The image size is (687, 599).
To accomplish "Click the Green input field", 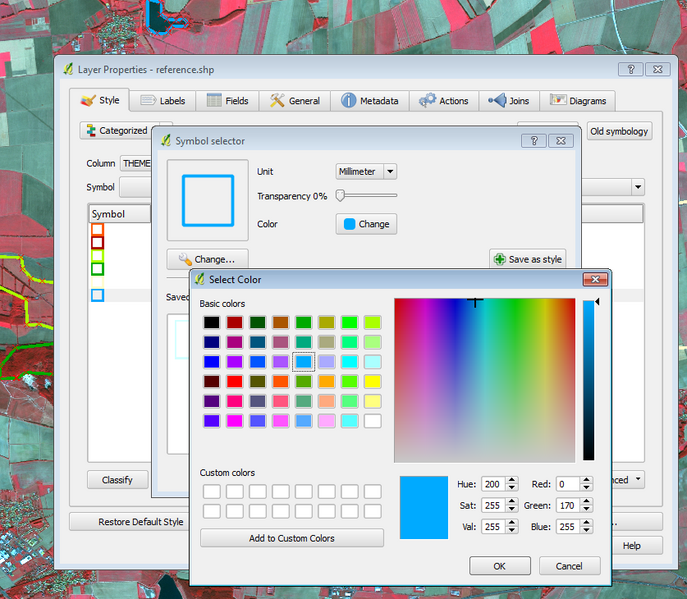I will (x=568, y=505).
